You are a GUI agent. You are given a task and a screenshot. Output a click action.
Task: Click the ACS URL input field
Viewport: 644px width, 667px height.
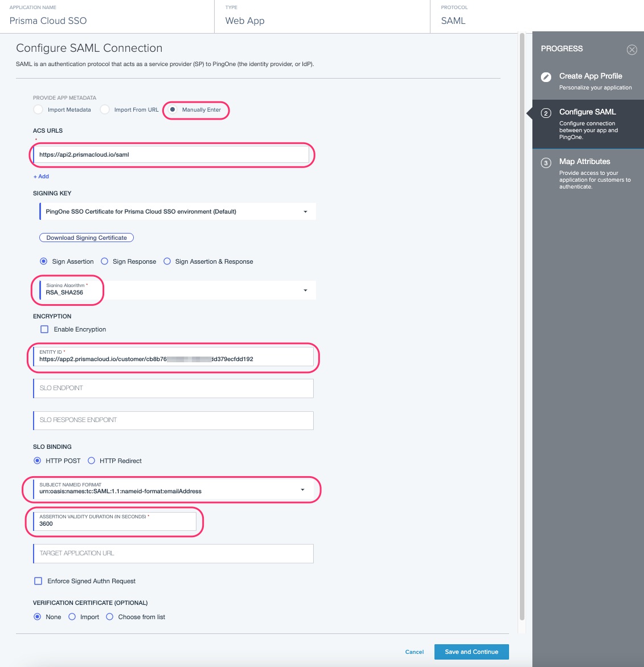pyautogui.click(x=171, y=154)
